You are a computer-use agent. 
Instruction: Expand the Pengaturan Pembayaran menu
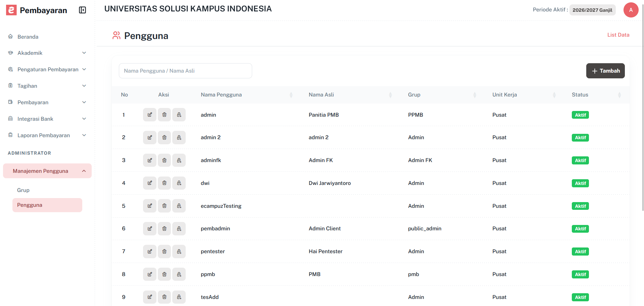tap(47, 69)
